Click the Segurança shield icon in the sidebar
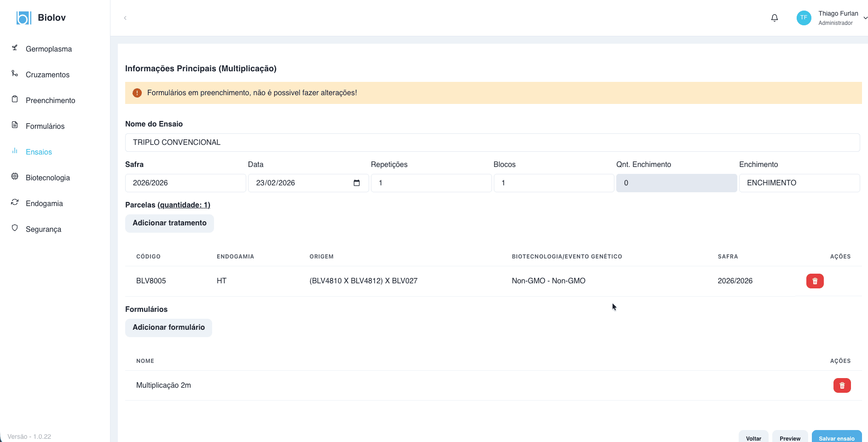This screenshot has height=442, width=868. tap(15, 228)
